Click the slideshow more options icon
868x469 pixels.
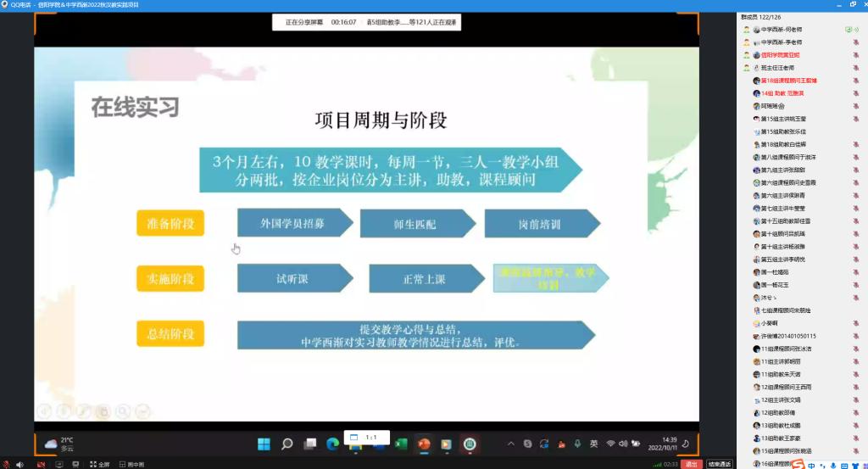(142, 412)
